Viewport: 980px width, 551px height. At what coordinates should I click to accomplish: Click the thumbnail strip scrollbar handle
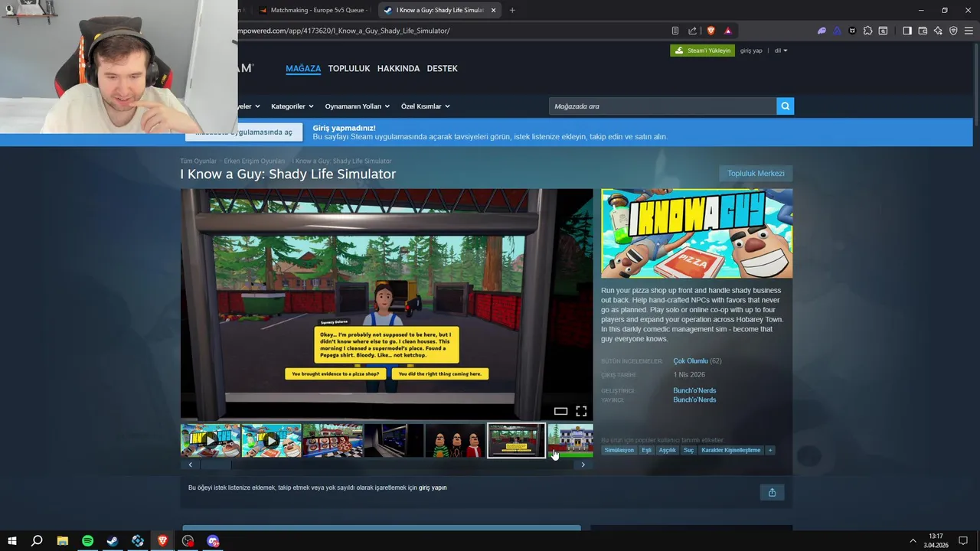click(216, 465)
